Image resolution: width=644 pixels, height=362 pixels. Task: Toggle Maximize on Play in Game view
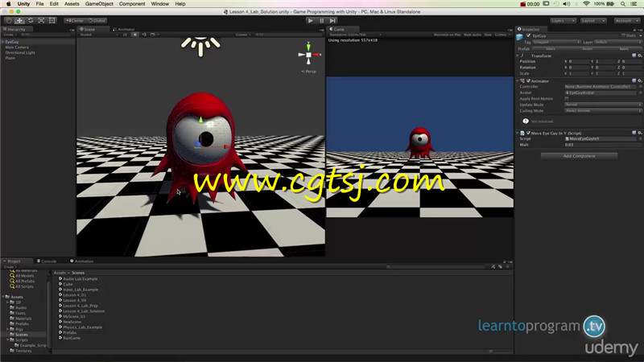coord(447,35)
